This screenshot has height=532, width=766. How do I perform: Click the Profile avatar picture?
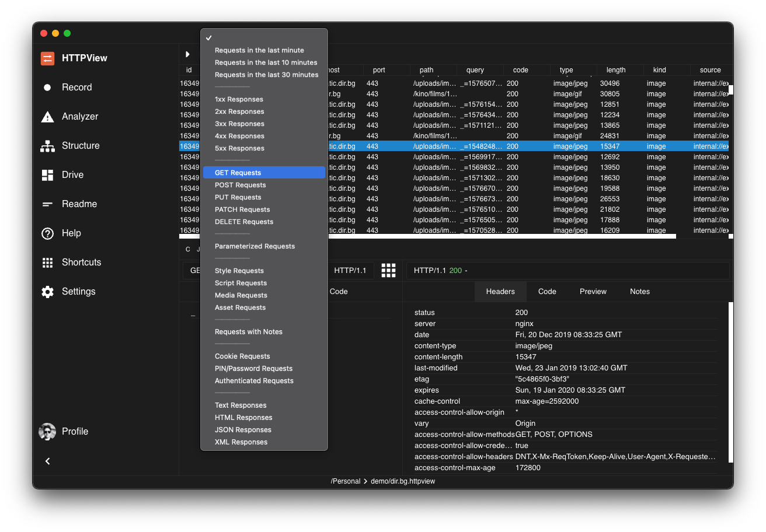click(x=47, y=432)
